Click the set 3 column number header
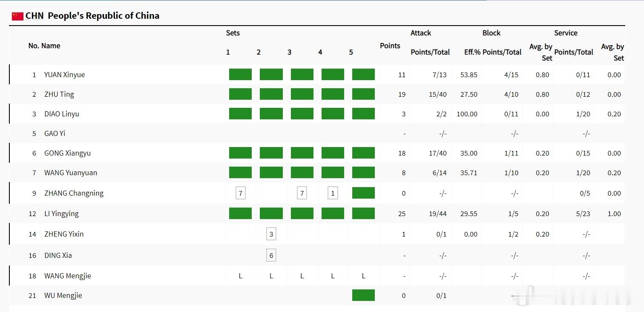 290,52
